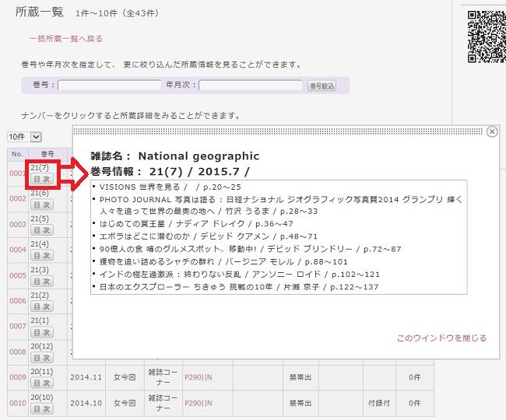Open holding detail No. 0008
Image resolution: width=506 pixels, height=420 pixels.
(18, 352)
